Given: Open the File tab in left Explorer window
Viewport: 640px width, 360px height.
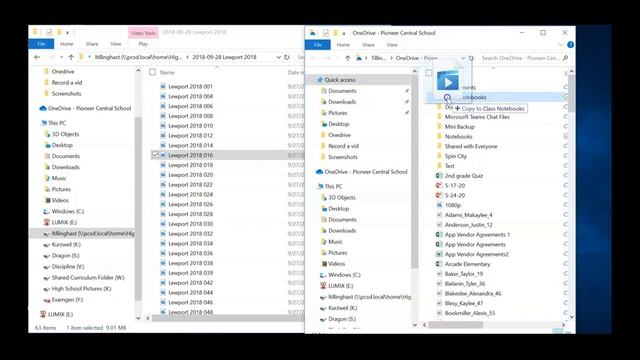Looking at the screenshot, I should (x=41, y=44).
